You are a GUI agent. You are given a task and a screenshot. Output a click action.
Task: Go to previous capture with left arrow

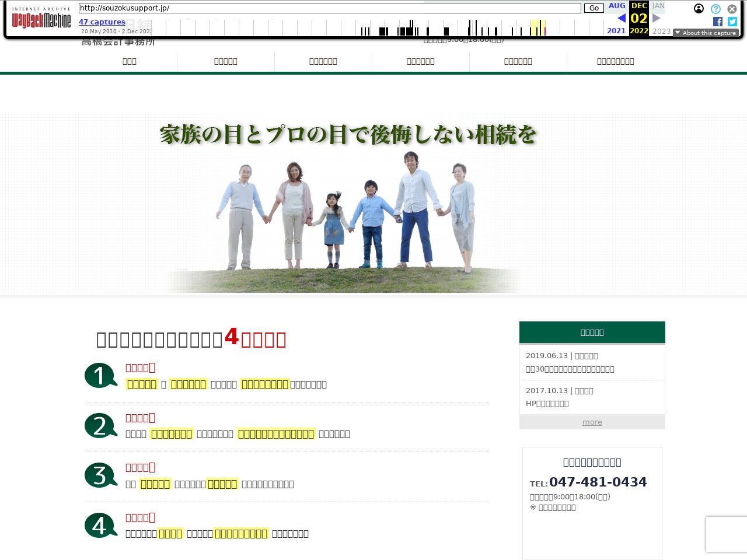click(621, 18)
